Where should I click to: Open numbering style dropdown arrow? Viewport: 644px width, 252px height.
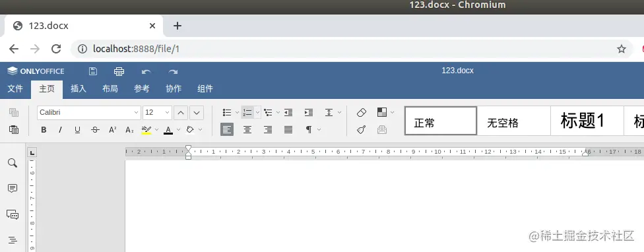pyautogui.click(x=257, y=112)
